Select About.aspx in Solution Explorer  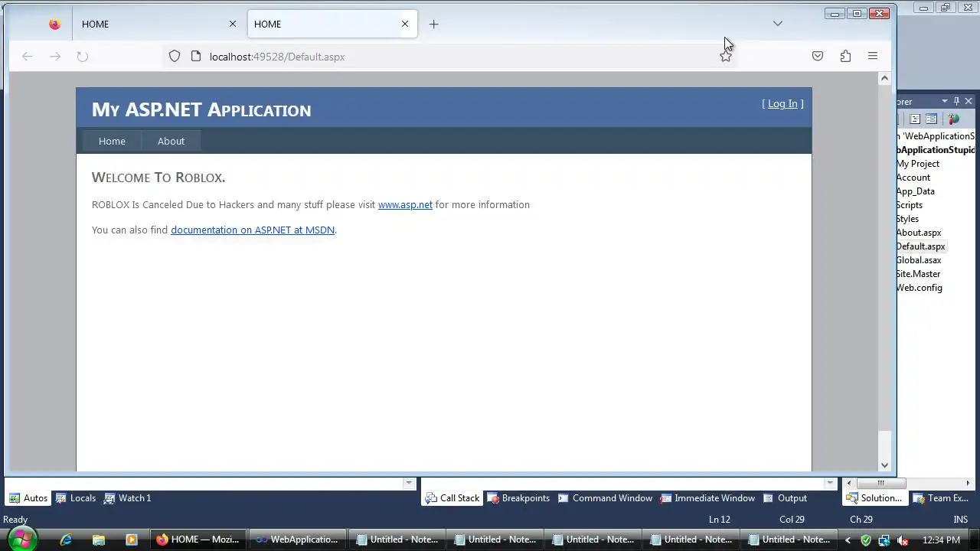tap(919, 233)
